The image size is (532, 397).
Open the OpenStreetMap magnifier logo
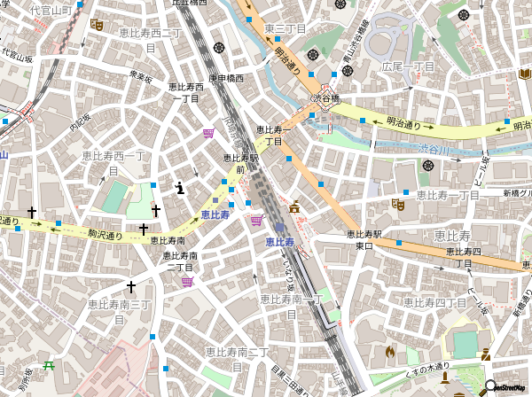(490, 386)
